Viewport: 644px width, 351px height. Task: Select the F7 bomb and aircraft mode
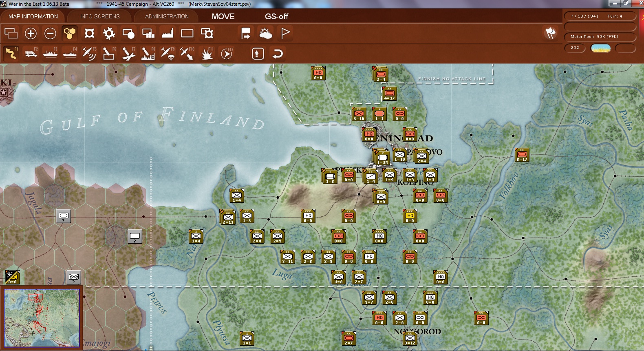coord(128,53)
